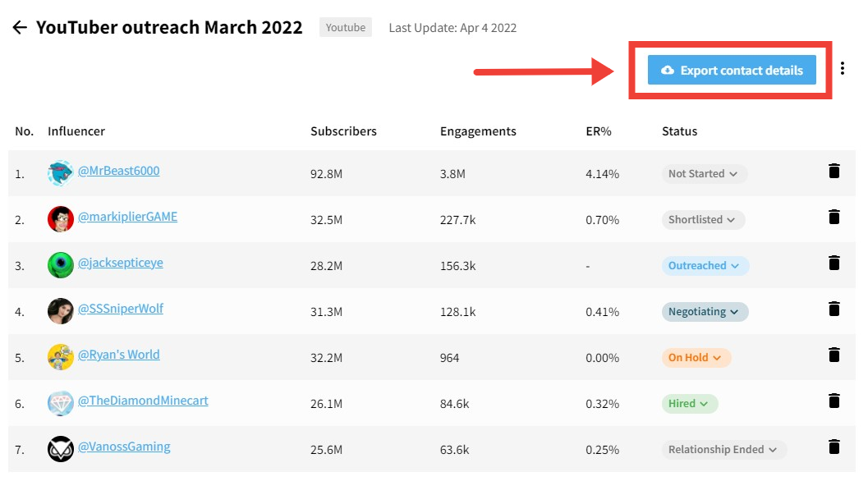Delete @markiplierGAME row via trash icon

834,218
